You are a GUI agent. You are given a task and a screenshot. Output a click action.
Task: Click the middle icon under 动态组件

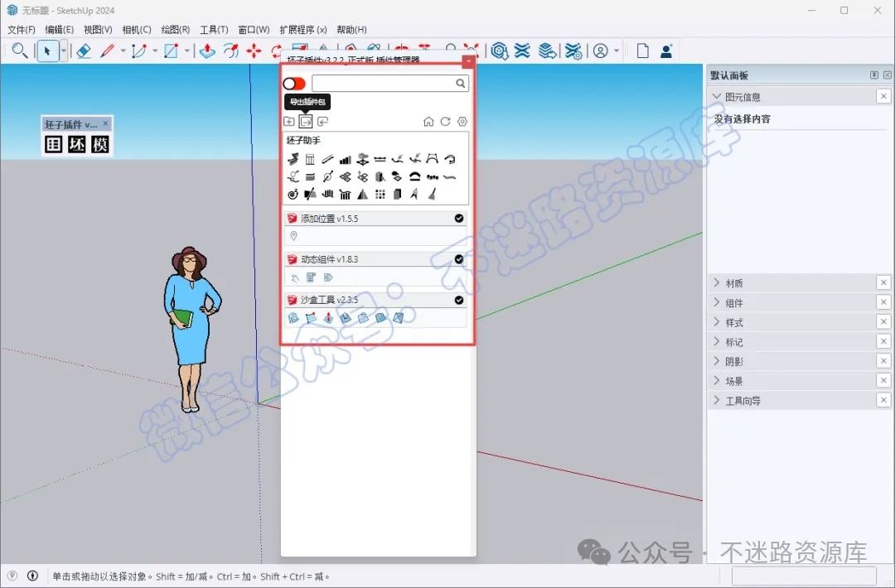pos(311,277)
